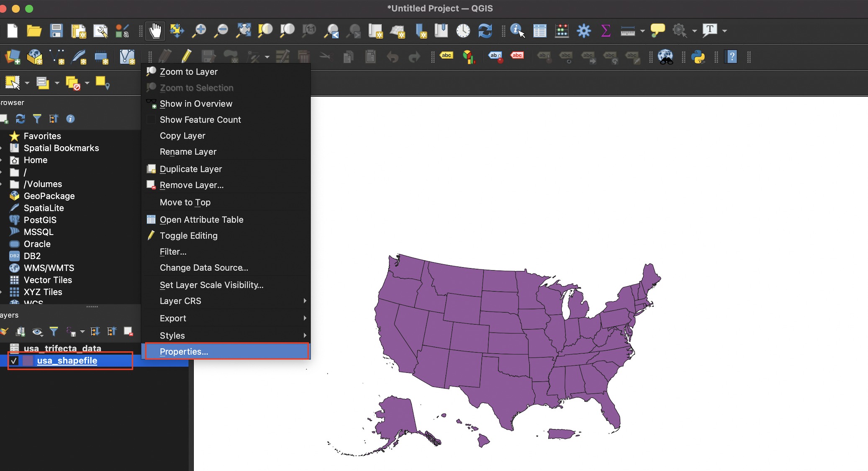
Task: Click the Refresh icon in Browser panel
Action: [x=20, y=119]
